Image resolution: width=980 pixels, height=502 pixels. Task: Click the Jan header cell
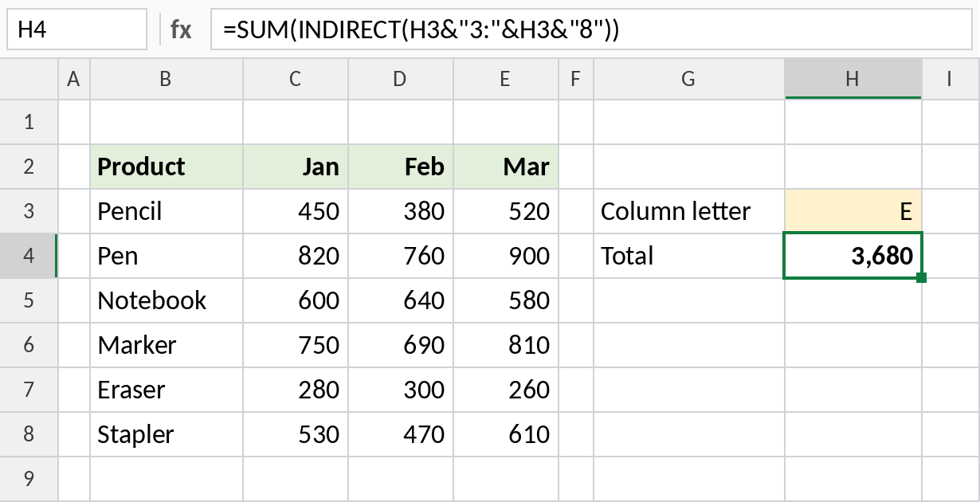point(296,167)
